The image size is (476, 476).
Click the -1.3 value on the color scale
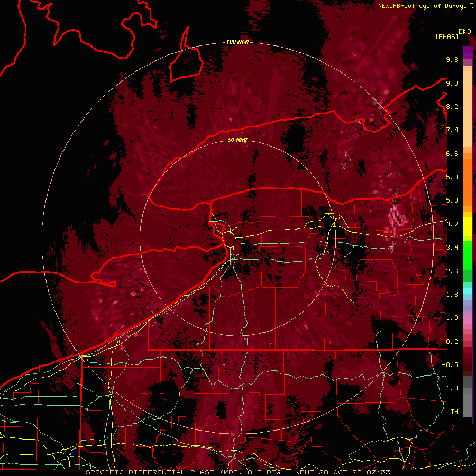pyautogui.click(x=450, y=388)
